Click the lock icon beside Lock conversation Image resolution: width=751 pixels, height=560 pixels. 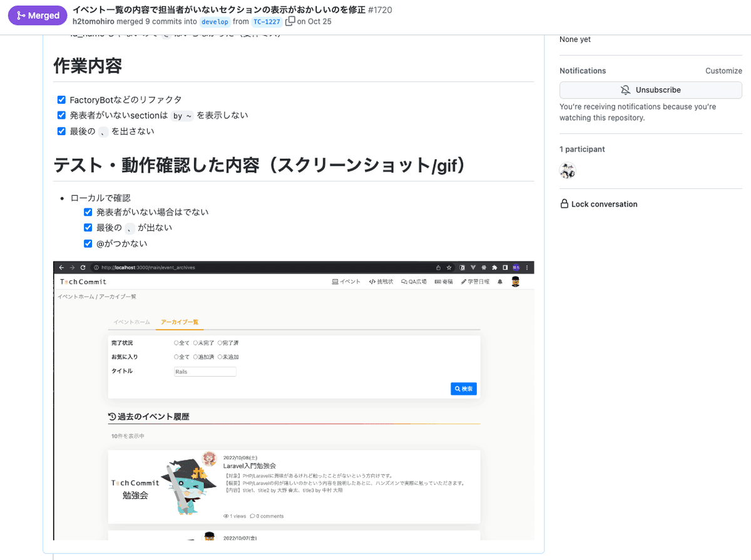pyautogui.click(x=565, y=204)
